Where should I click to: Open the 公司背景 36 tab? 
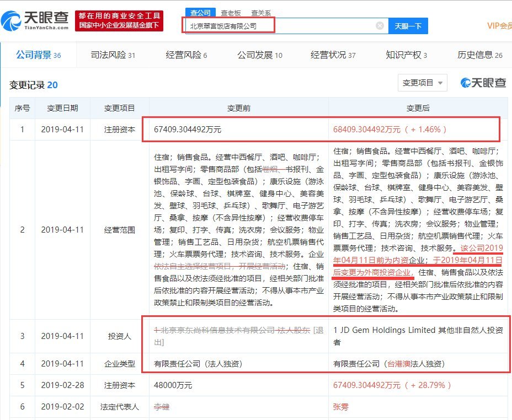click(x=39, y=55)
